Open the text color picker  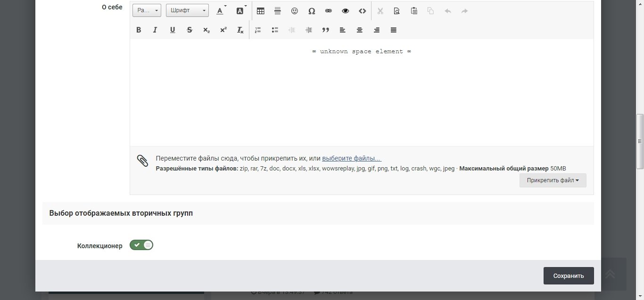point(221,11)
